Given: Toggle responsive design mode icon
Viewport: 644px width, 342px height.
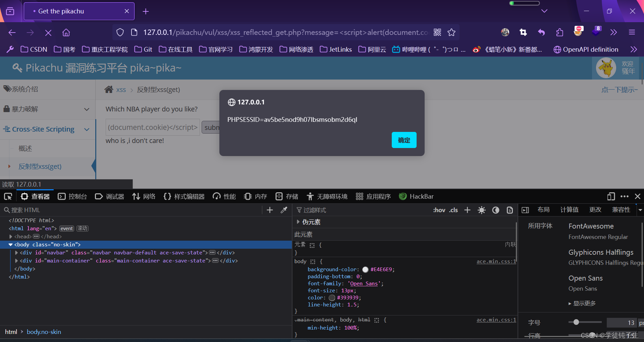Looking at the screenshot, I should [611, 196].
